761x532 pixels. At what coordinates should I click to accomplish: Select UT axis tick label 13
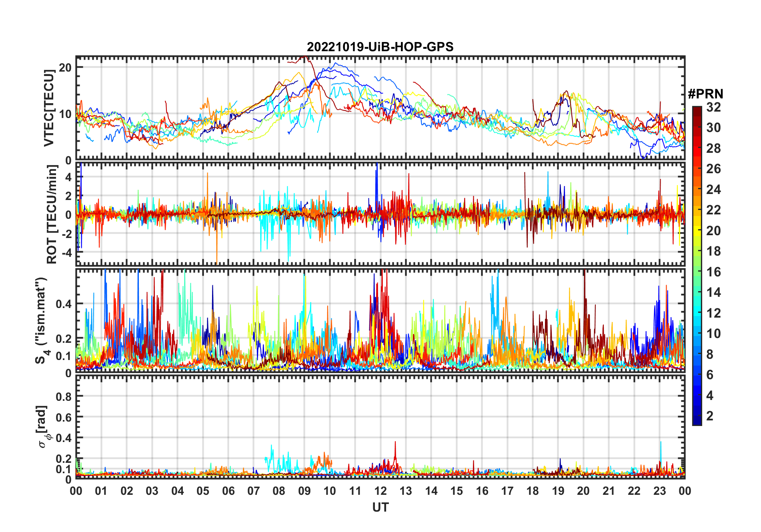click(406, 491)
